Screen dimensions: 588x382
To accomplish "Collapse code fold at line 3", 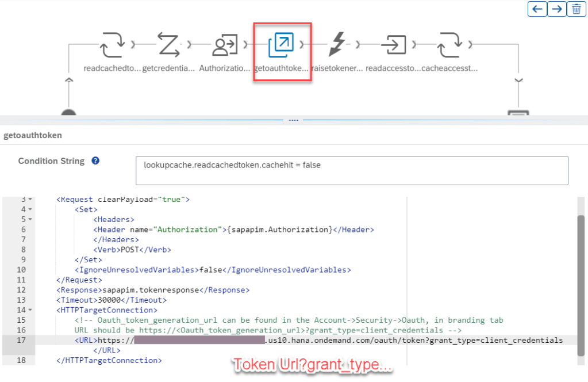I will 30,199.
